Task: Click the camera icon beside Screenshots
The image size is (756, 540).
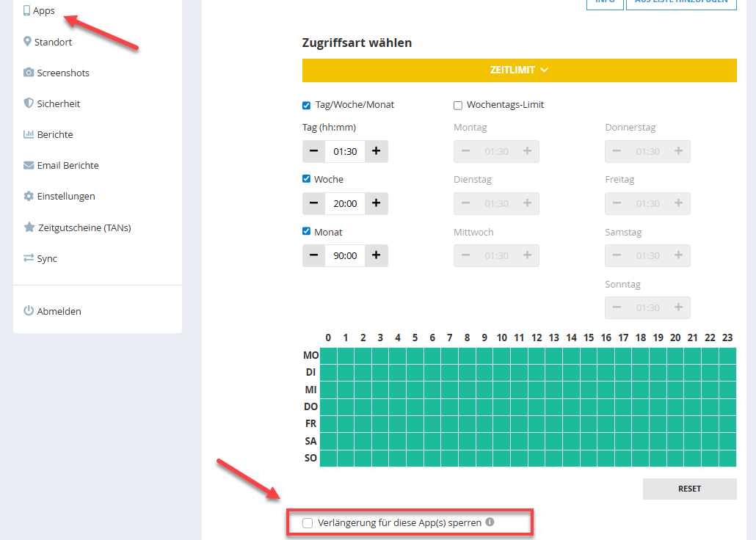Action: click(29, 73)
